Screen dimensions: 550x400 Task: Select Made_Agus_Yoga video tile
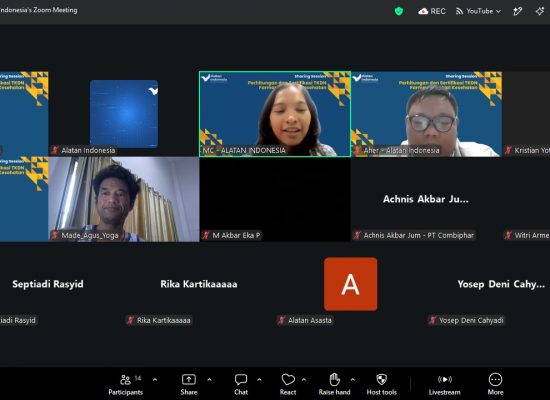[124, 199]
